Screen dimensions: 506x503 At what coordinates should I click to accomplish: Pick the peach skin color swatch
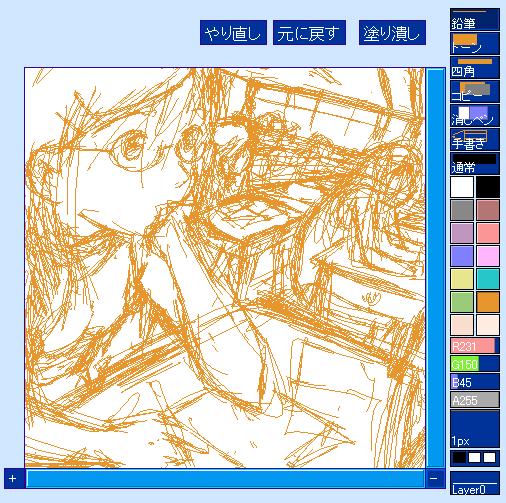pyautogui.click(x=462, y=325)
